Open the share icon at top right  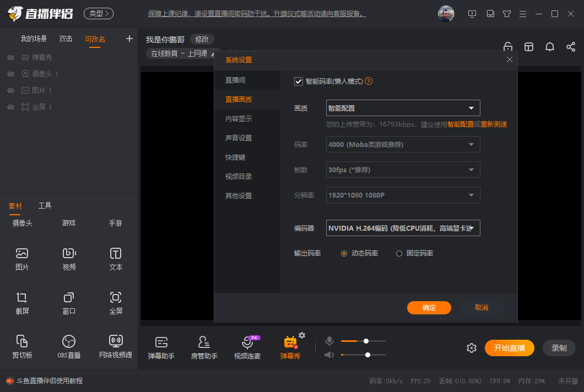[x=571, y=47]
